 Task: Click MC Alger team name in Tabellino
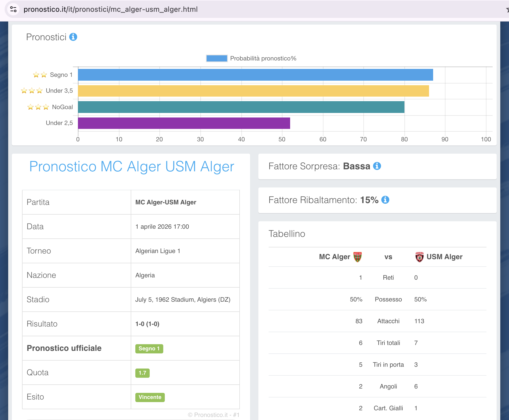[334, 257]
